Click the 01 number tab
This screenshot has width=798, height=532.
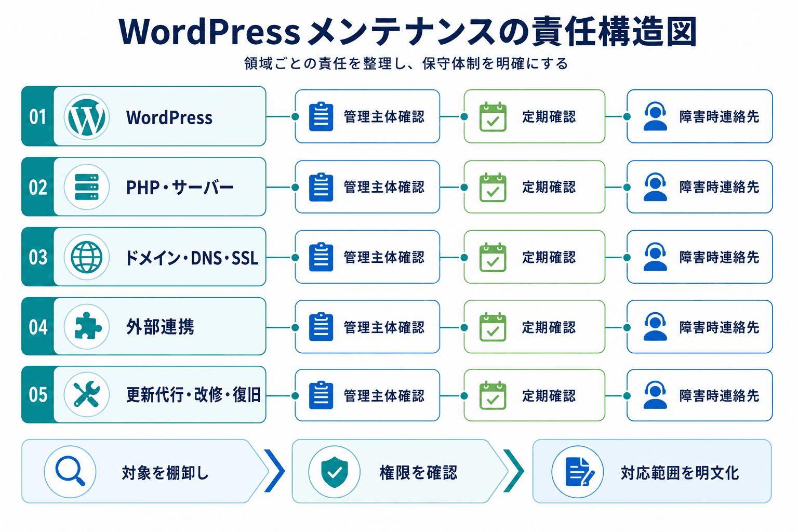click(38, 116)
